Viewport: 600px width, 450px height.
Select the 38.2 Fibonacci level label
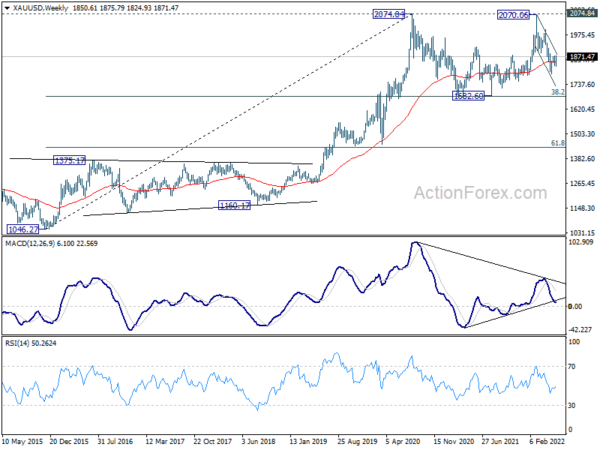pyautogui.click(x=558, y=92)
